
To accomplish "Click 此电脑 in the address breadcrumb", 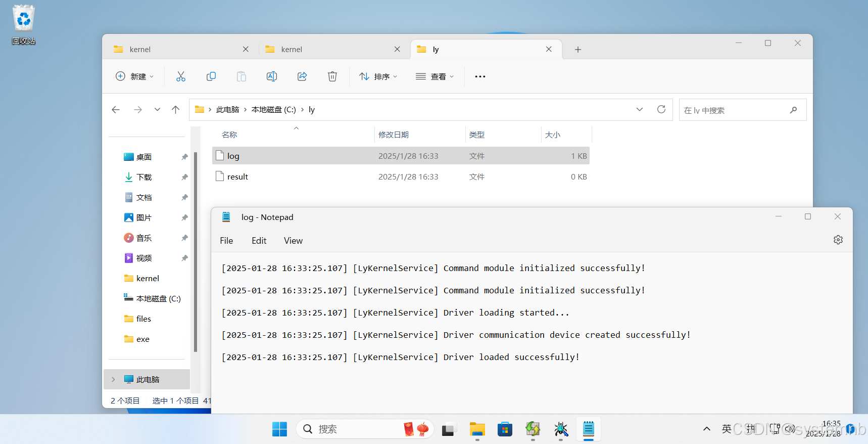I will click(x=227, y=110).
